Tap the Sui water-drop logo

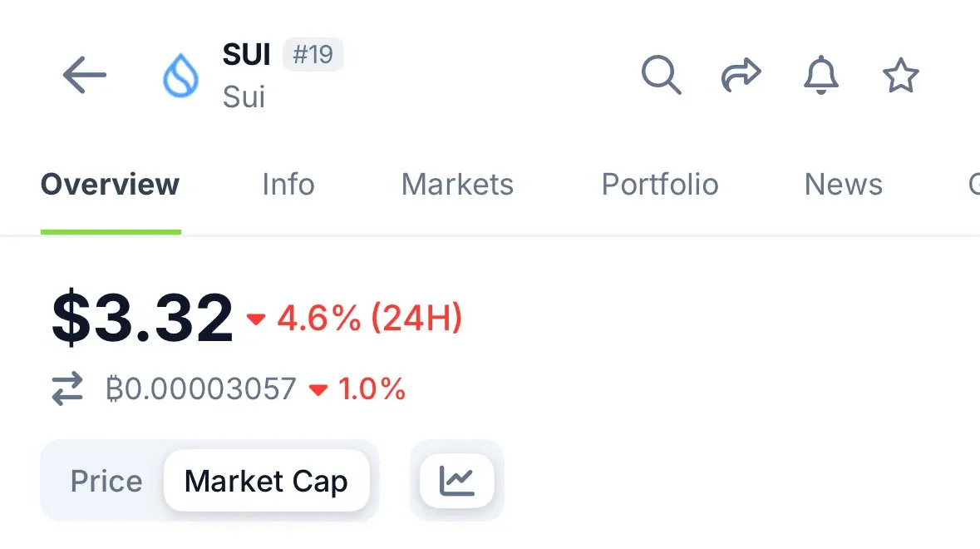(x=180, y=76)
